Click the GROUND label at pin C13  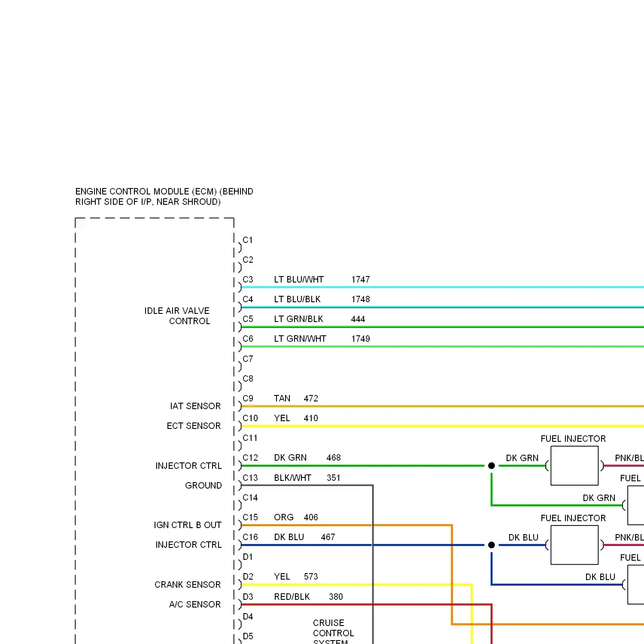204,486
